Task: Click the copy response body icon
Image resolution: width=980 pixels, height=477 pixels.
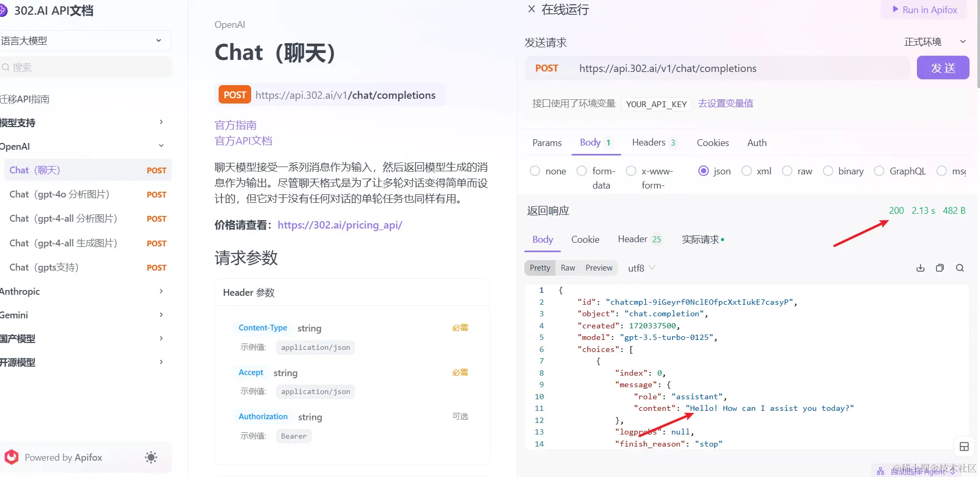Action: click(x=940, y=267)
